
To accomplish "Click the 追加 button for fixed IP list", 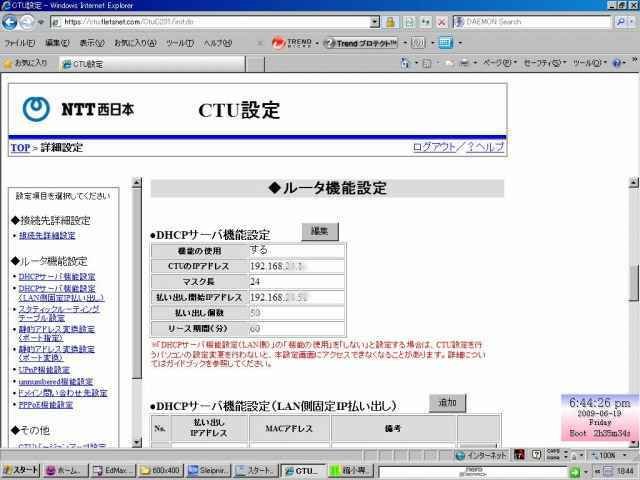I will point(447,402).
